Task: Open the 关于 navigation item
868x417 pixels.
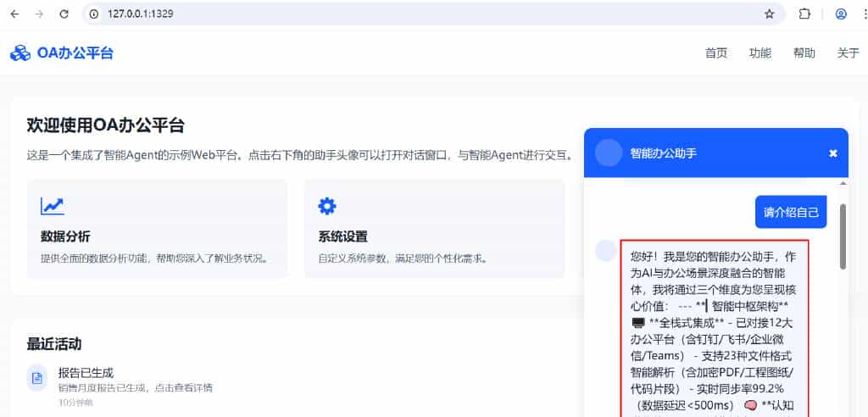Action: click(x=848, y=53)
